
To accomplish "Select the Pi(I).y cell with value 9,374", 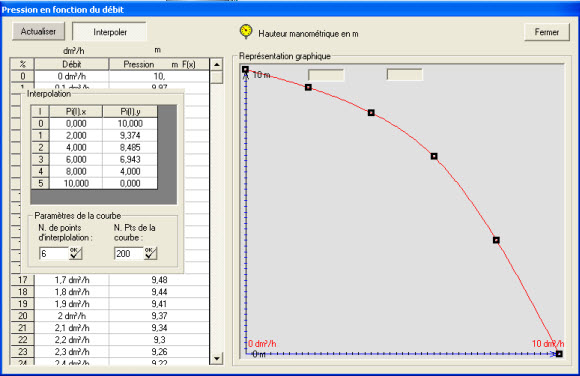I will coord(130,135).
